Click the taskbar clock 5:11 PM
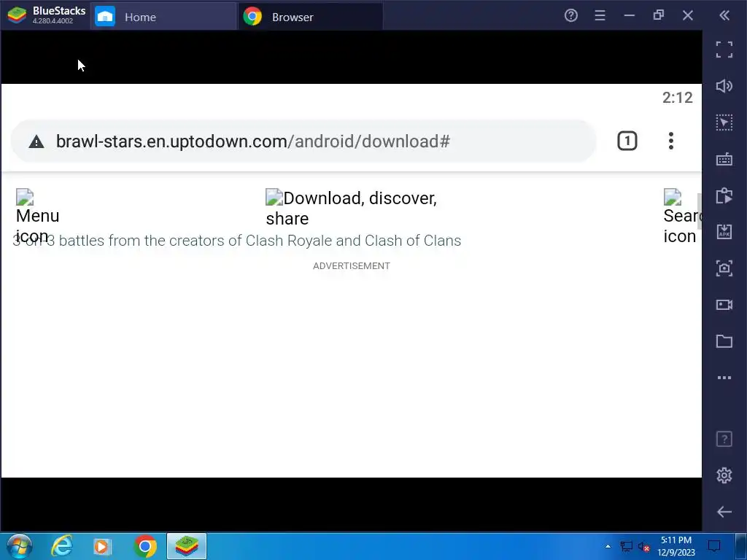 coord(676,546)
